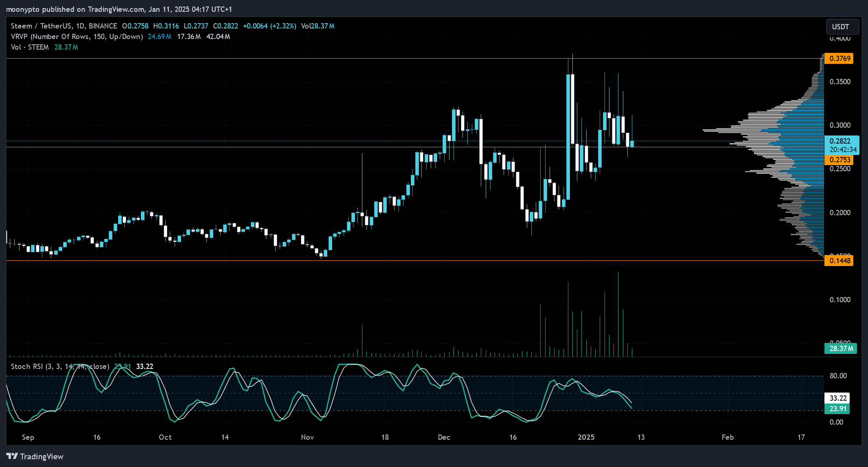
Task: Click the 18 date label on time axis
Action: click(x=385, y=437)
